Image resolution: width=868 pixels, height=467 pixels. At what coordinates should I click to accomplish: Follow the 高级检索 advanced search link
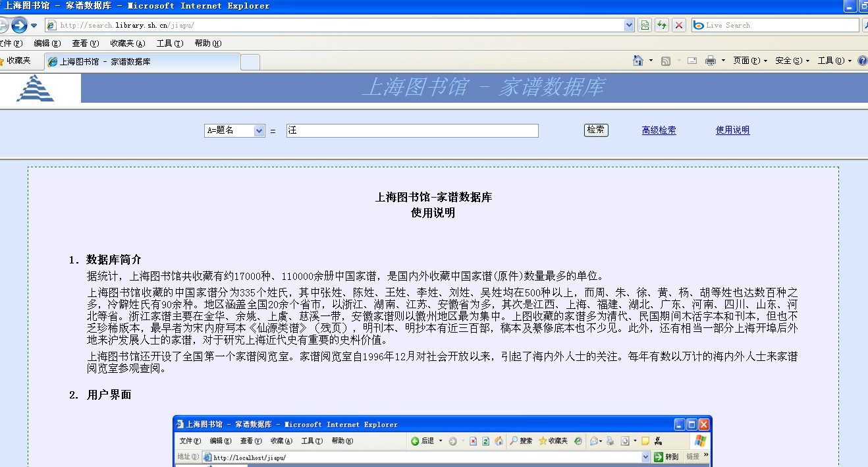[659, 130]
